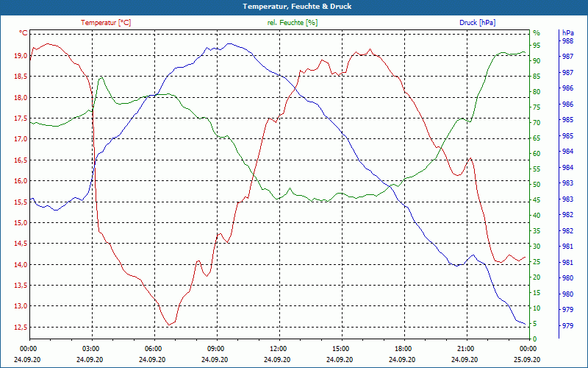
Task: Click the "25.09.20" date label
Action: 527,360
